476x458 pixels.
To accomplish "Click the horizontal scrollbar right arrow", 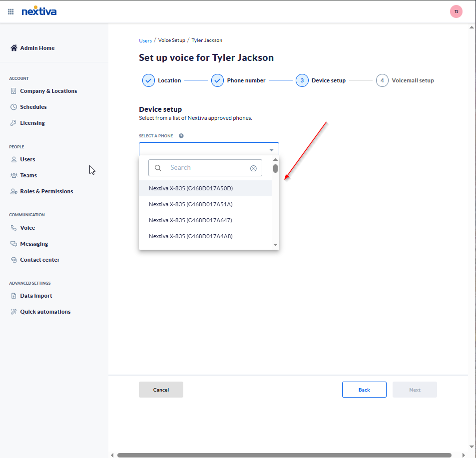I will [x=464, y=455].
